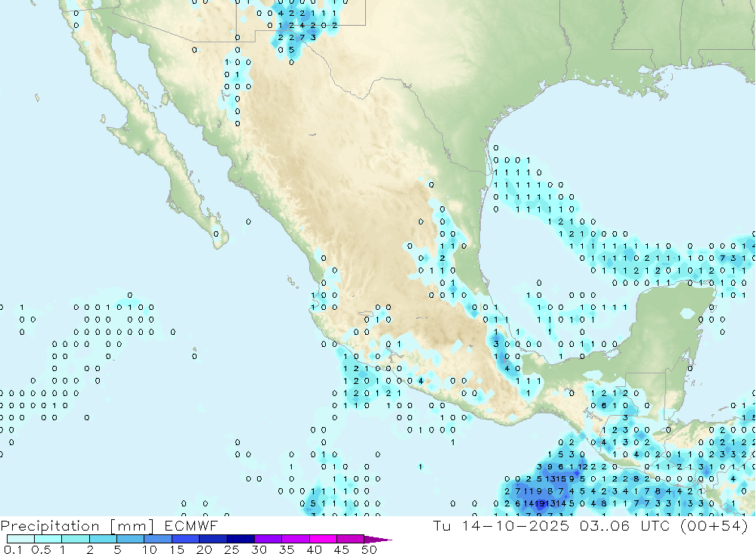
Task: Click the "35" legend scale label
Action: (x=287, y=549)
